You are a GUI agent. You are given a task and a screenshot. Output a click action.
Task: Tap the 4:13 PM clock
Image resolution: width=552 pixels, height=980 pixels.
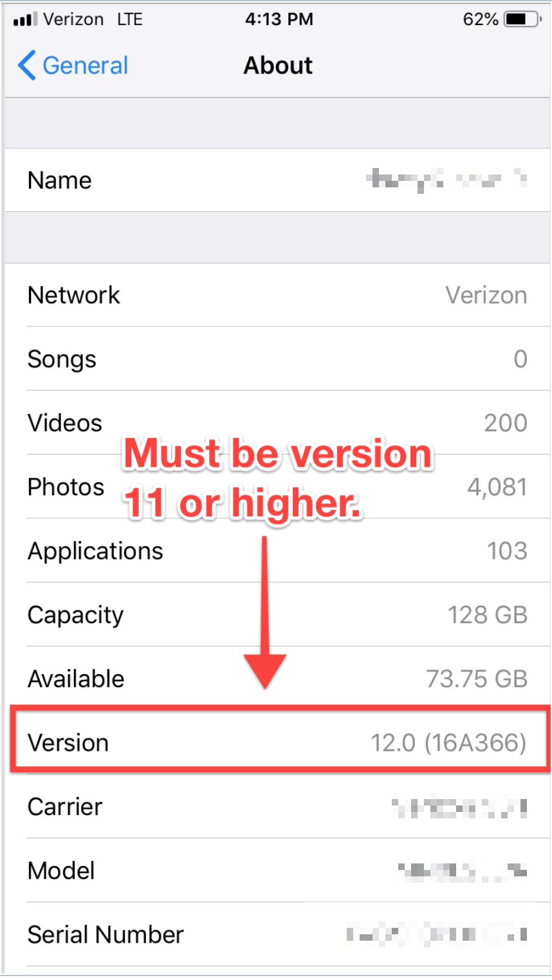point(279,19)
